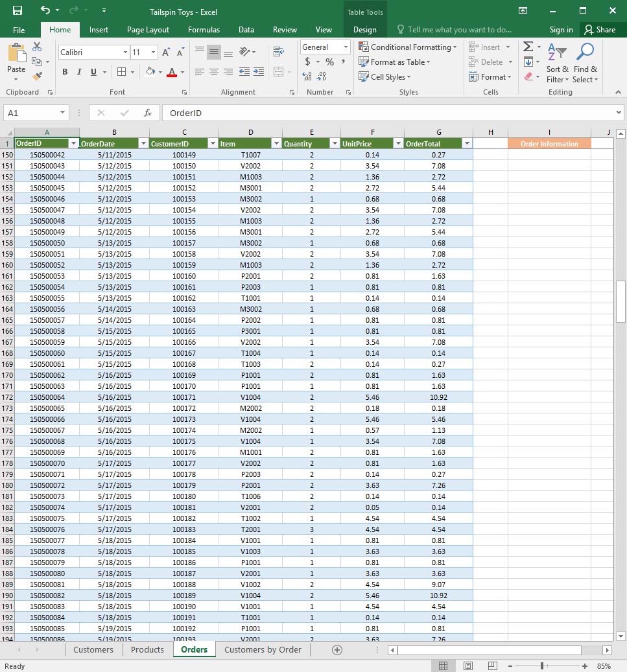The image size is (627, 672).
Task: Open the OrderDate column filter dropdown
Action: pos(143,144)
